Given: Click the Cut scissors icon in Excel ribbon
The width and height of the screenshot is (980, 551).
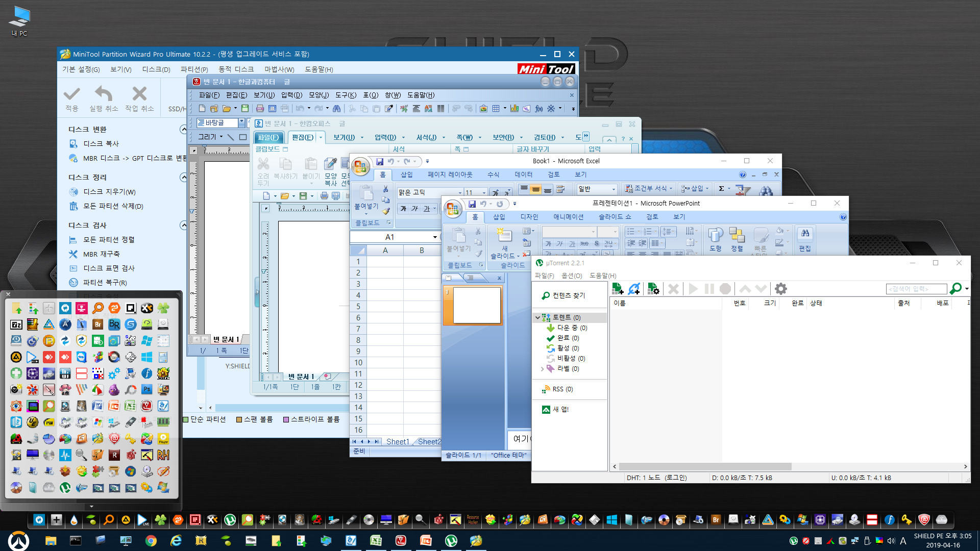Looking at the screenshot, I should [x=385, y=189].
